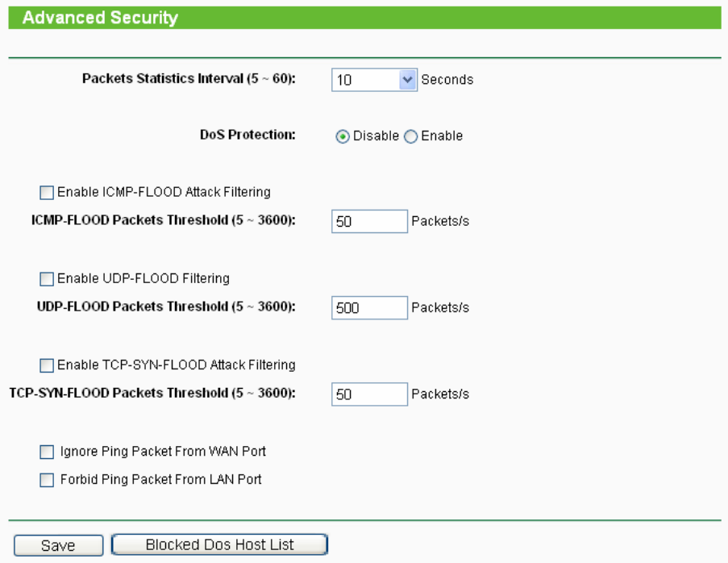Click the DoS Protection label

click(x=247, y=136)
